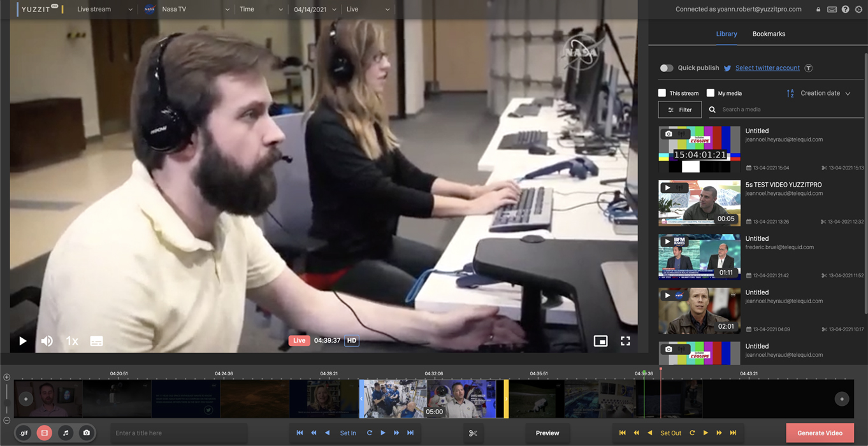Click the camera snapshot icon

(x=87, y=433)
